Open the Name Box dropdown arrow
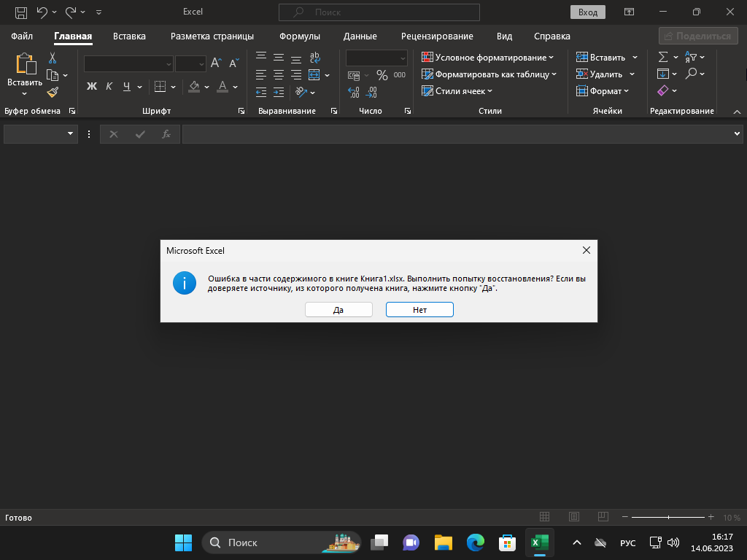The height and width of the screenshot is (560, 747). [71, 134]
